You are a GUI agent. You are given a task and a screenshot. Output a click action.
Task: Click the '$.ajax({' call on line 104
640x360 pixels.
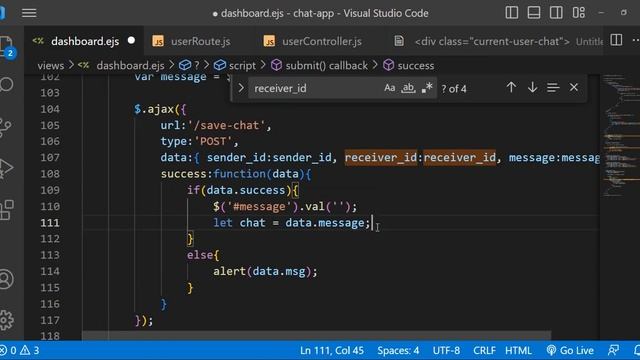click(x=160, y=109)
